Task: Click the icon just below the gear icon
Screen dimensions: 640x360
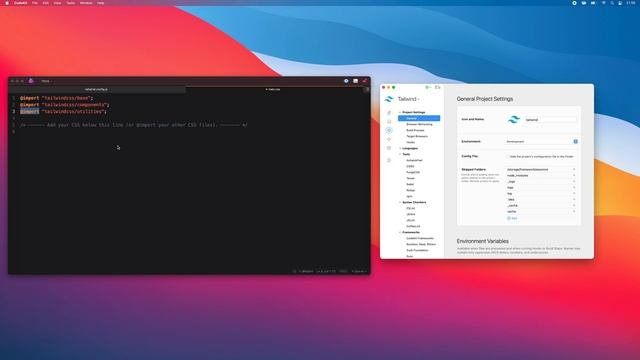Action: 389,139
